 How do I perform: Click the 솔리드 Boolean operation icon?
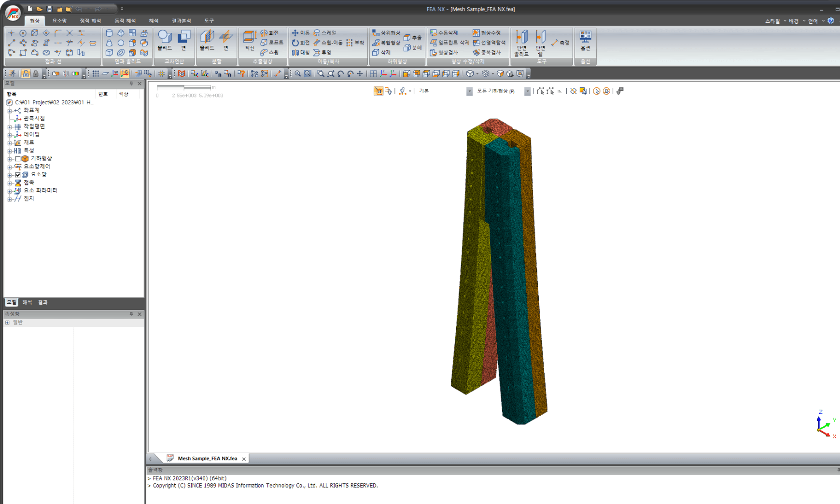[x=165, y=41]
